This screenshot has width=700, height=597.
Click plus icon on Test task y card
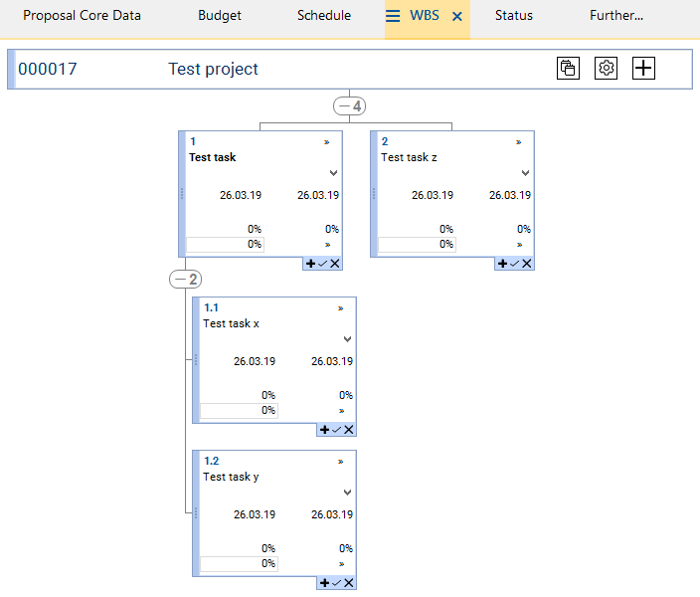(x=325, y=583)
